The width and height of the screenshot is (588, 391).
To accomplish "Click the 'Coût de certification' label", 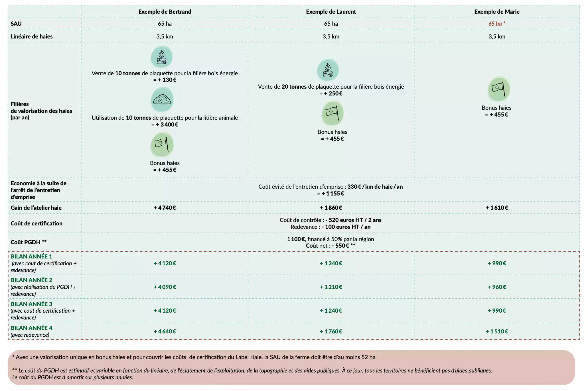I will coord(37,223).
